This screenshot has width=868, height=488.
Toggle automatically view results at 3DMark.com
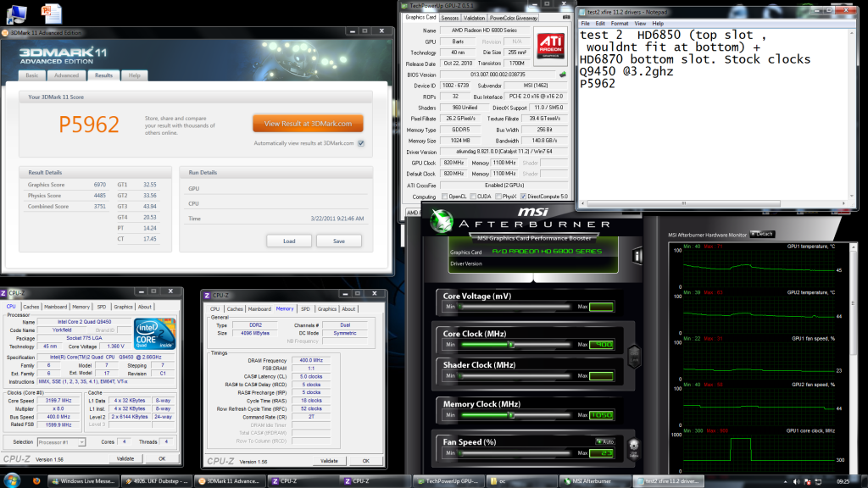click(361, 143)
